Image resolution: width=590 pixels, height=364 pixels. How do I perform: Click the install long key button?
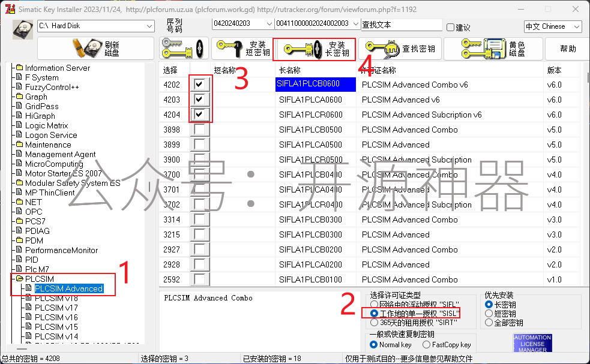(314, 49)
